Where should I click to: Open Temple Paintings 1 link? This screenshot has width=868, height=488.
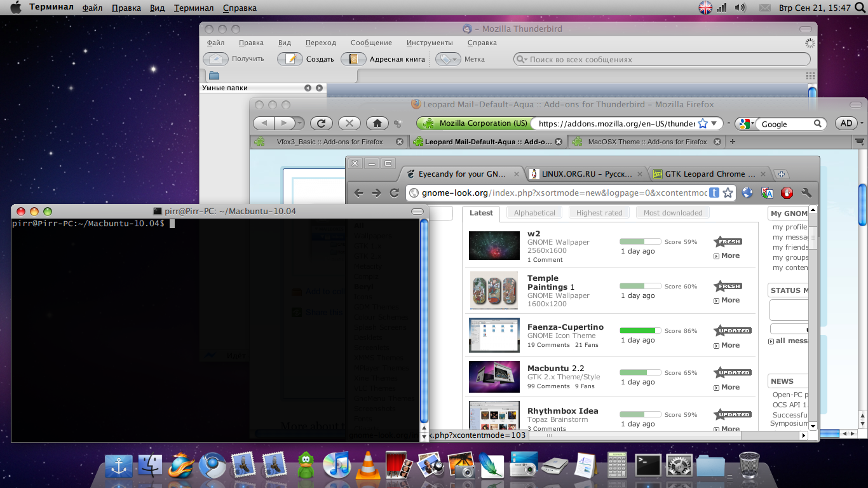coord(550,282)
